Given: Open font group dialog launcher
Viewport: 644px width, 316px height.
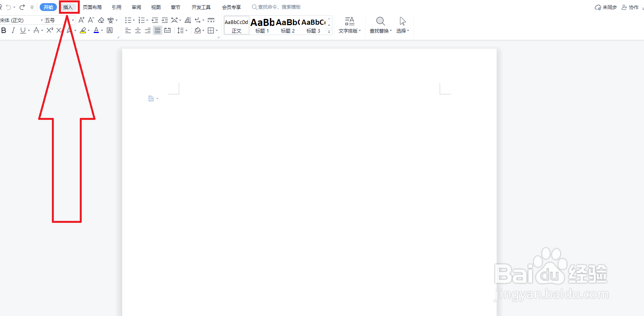Looking at the screenshot, I should (118, 37).
